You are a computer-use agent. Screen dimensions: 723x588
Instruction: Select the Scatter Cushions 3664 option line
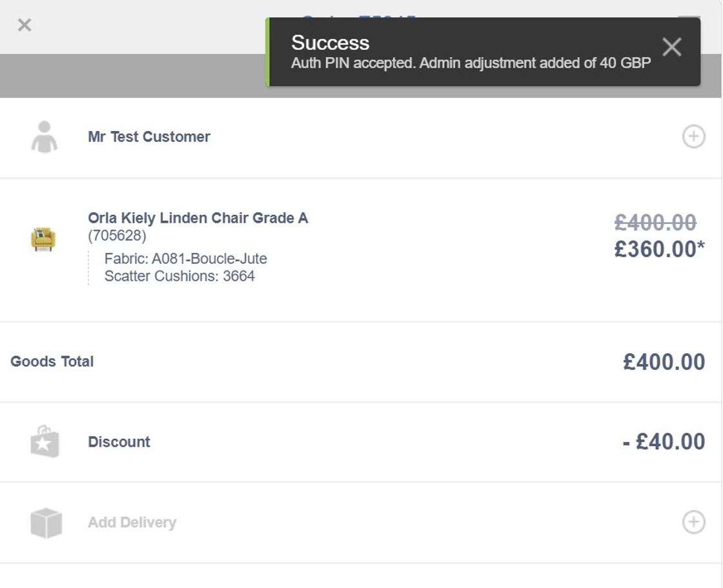pos(179,276)
